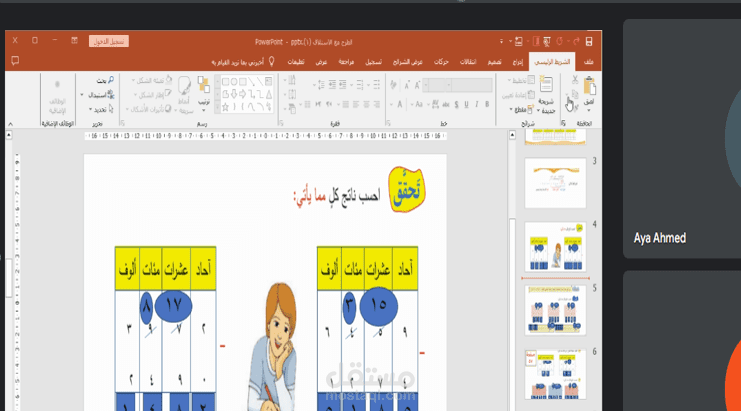Image resolution: width=741 pixels, height=411 pixels.
Task: Click Convert to SmartArt icon
Action: click(290, 109)
